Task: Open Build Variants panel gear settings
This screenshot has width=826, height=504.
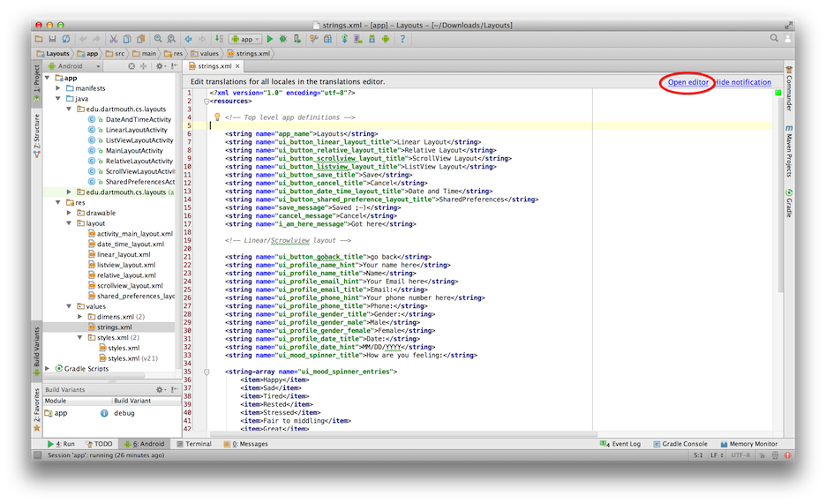Action: tap(160, 389)
